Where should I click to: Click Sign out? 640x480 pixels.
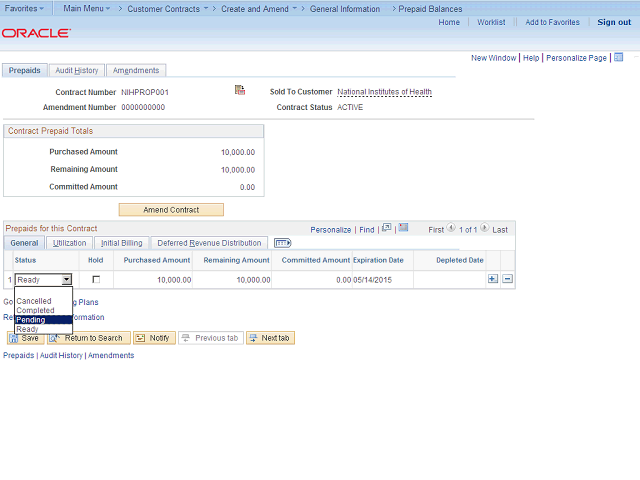(x=614, y=22)
